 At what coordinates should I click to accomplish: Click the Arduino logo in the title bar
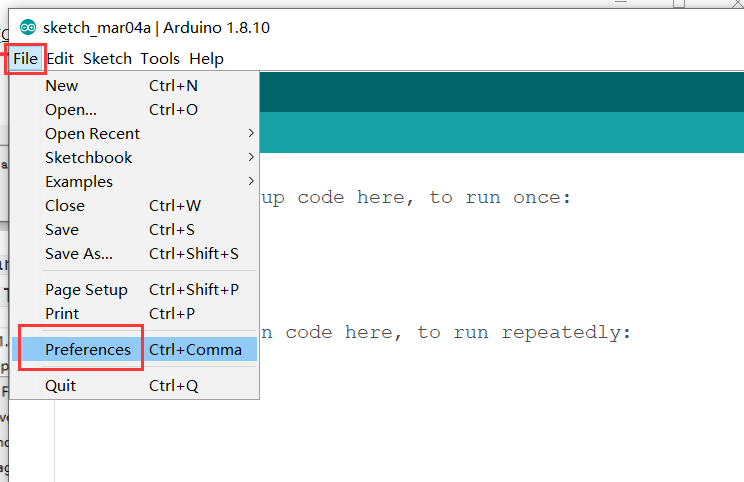point(28,27)
